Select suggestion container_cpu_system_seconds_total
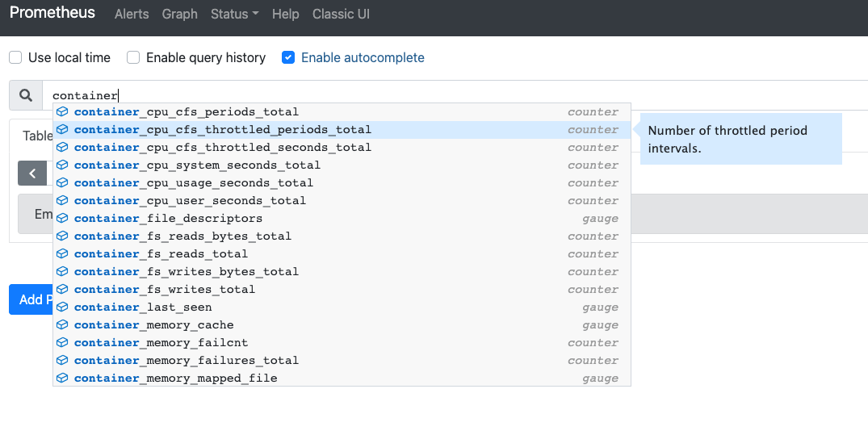 click(x=342, y=165)
